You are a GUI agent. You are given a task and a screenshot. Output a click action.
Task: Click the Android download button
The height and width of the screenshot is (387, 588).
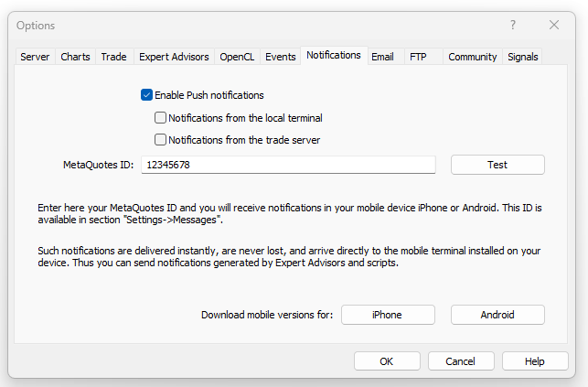(497, 315)
